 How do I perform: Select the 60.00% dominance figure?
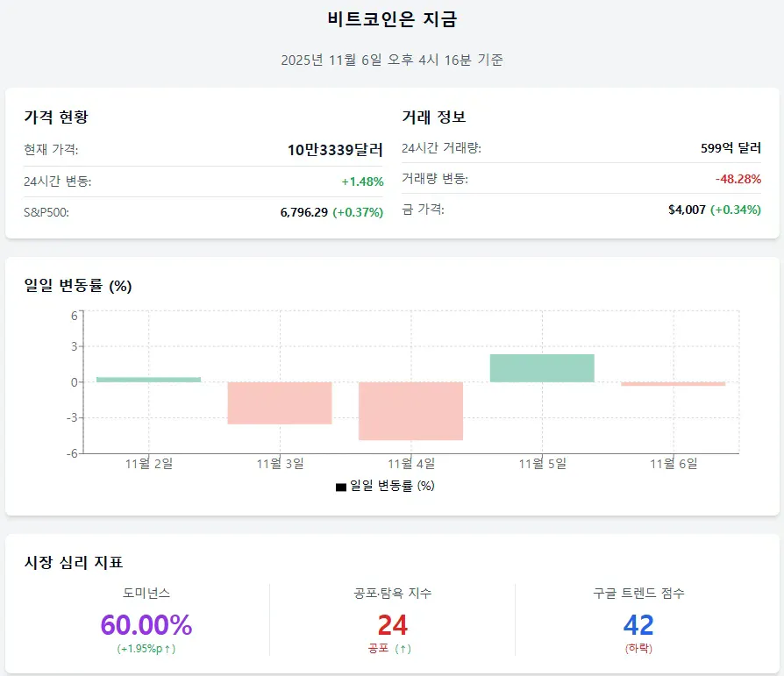click(x=146, y=625)
